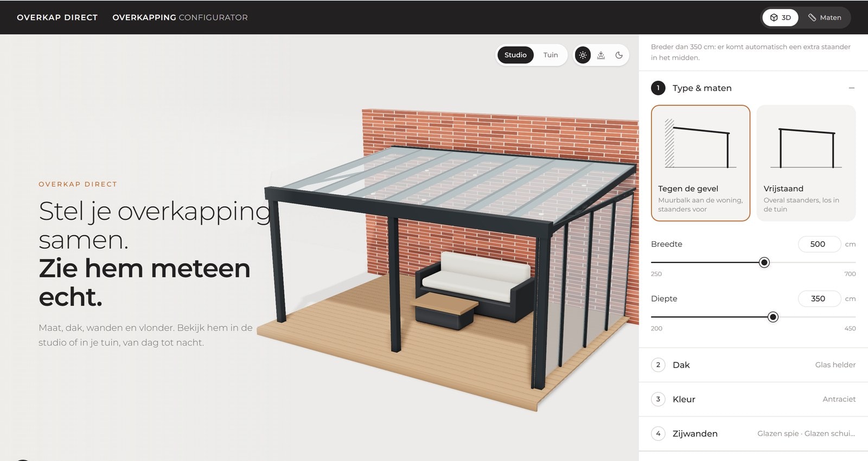Screen dimensions: 868x461
Task: Expand the Zijwanden section
Action: point(754,433)
